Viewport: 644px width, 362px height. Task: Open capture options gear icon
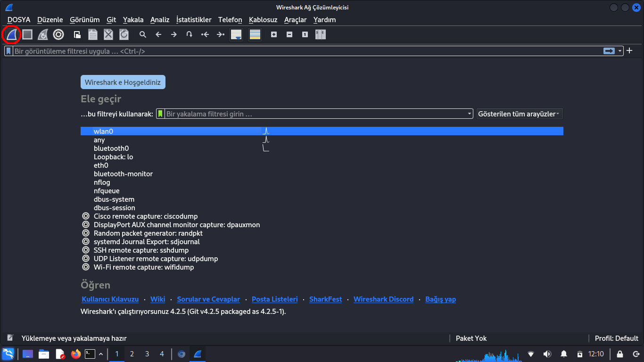tap(58, 34)
